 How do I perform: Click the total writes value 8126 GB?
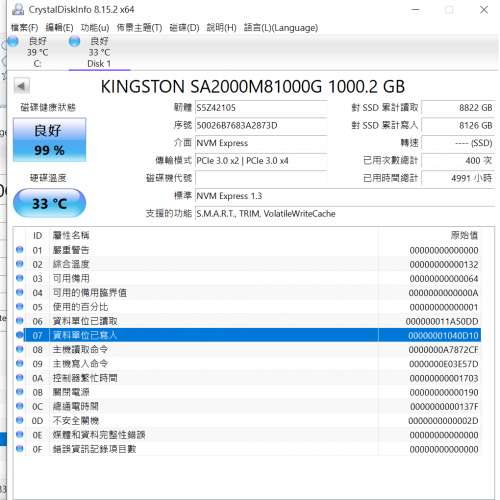point(458,125)
